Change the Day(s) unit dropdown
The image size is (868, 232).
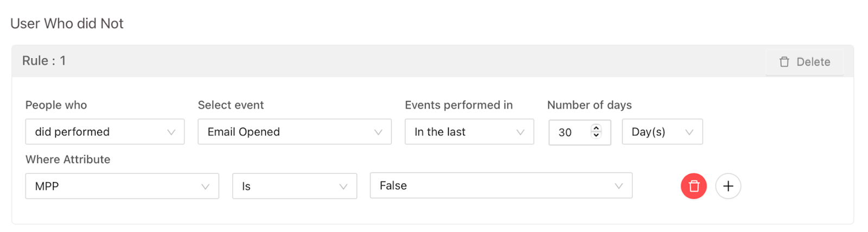pyautogui.click(x=662, y=132)
